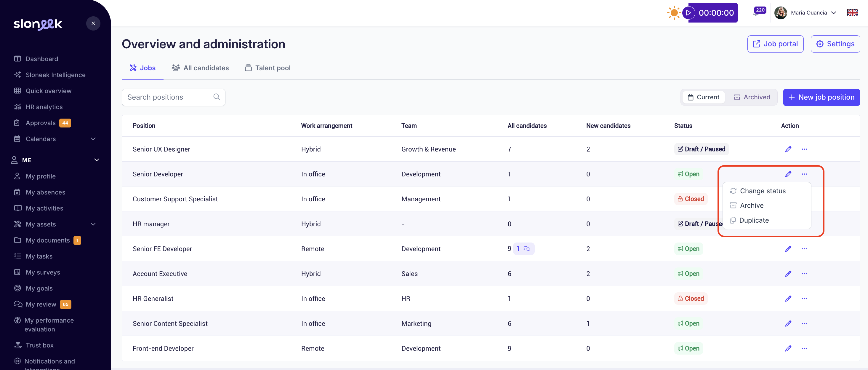The image size is (868, 370).
Task: Open the Maria Ouancia user dropdown
Action: tap(808, 13)
